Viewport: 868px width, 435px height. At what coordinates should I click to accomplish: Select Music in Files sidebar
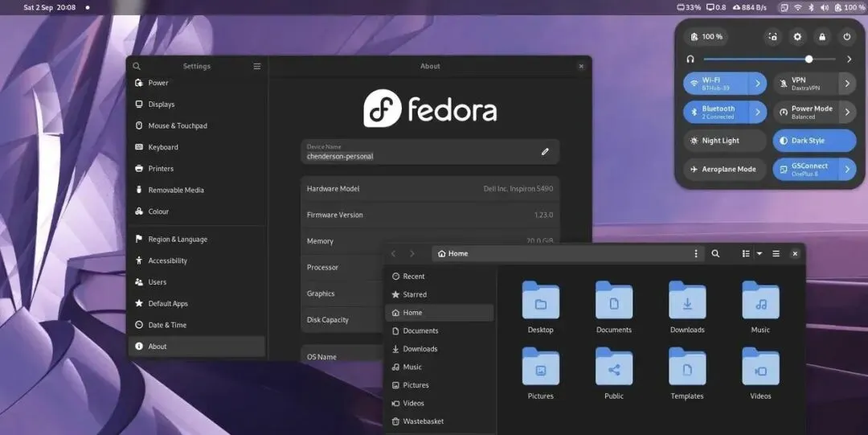(x=440, y=367)
